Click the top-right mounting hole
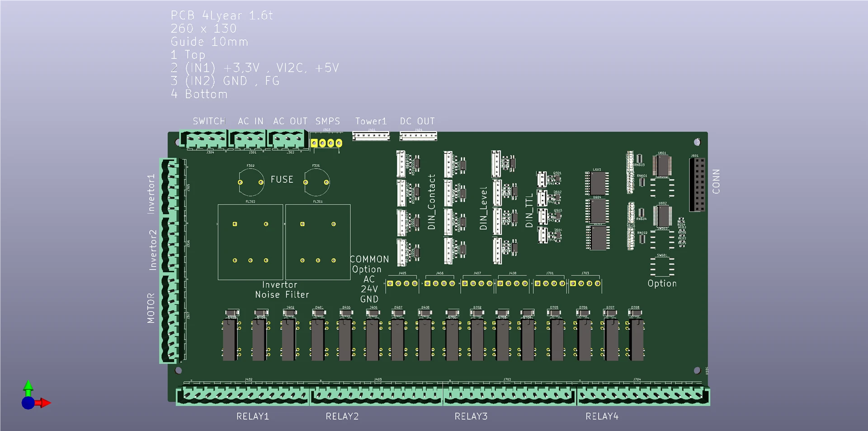 pyautogui.click(x=697, y=142)
